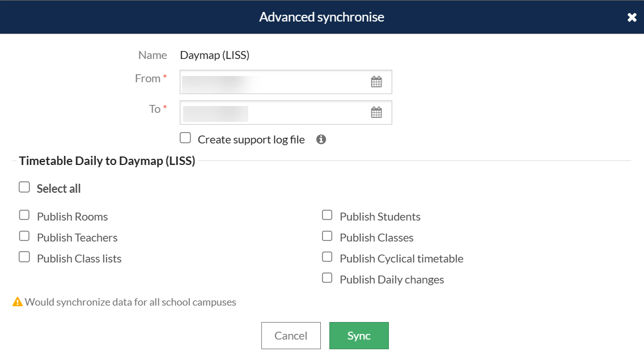Check the Publish Students box
This screenshot has width=644, height=360.
(x=327, y=215)
